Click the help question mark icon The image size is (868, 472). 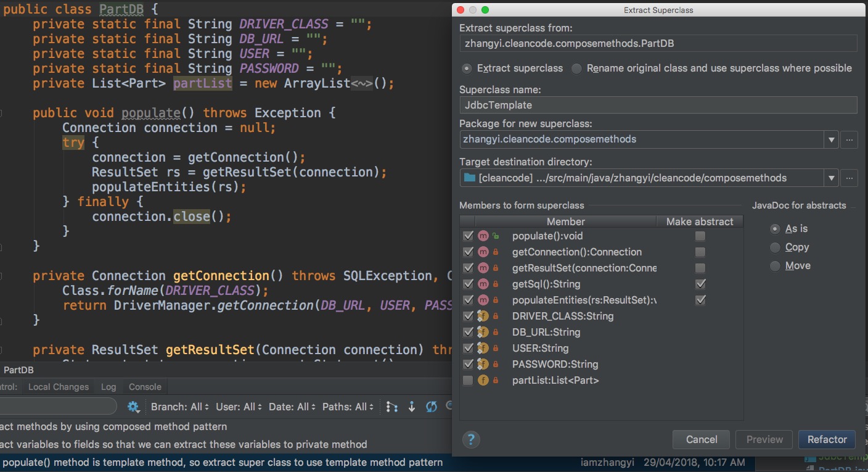[x=471, y=439]
